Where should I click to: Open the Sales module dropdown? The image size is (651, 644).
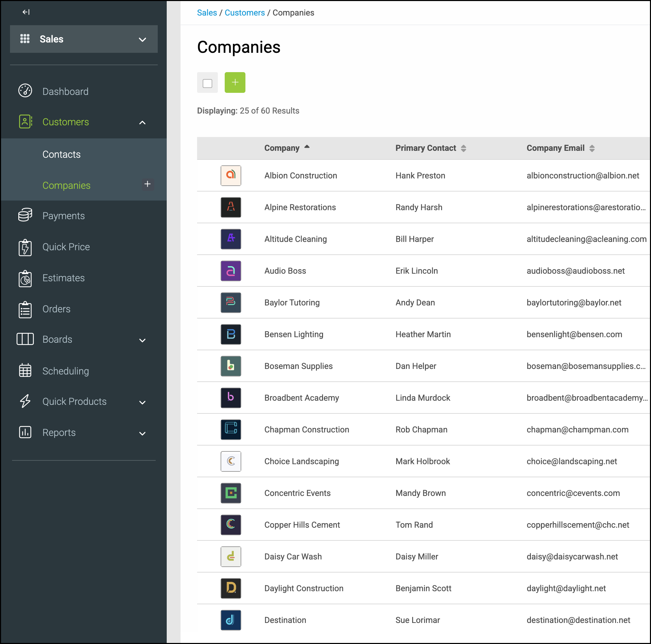click(84, 39)
